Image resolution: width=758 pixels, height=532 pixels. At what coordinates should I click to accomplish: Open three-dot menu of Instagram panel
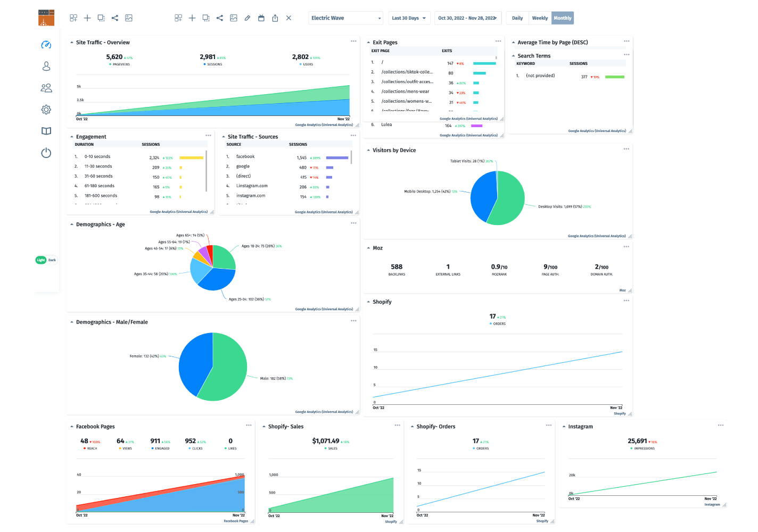(721, 425)
